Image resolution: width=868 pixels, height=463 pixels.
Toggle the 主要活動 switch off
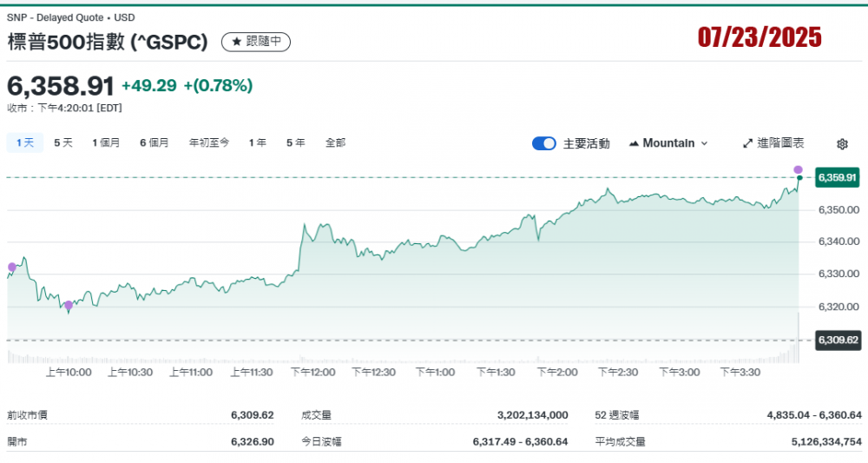pyautogui.click(x=544, y=143)
